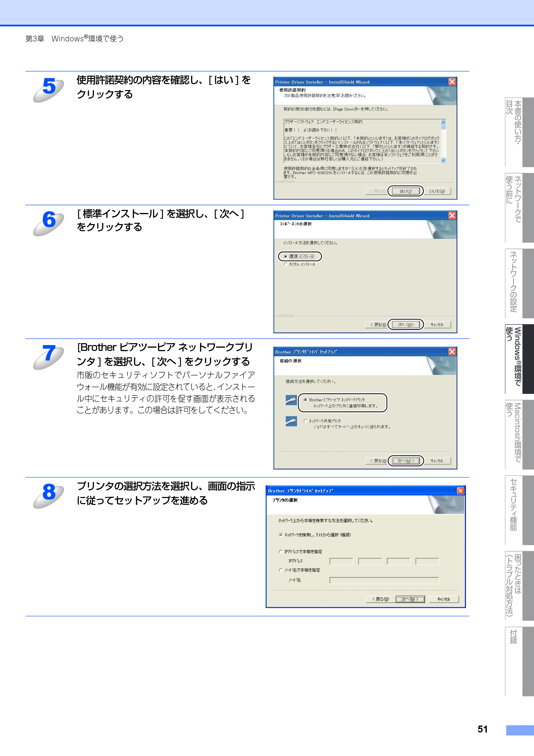Click キャンセル in component selection dialog
Image resolution: width=534 pixels, height=756 pixels.
point(437,325)
